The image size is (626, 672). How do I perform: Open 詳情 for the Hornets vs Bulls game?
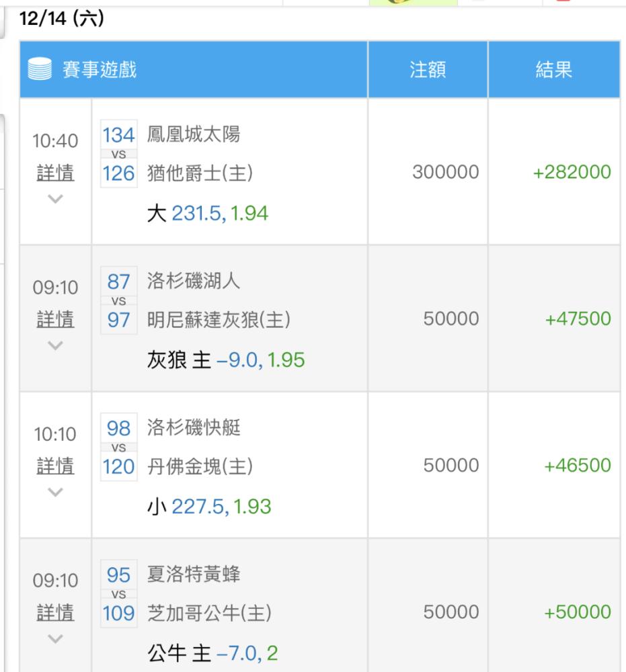pos(55,612)
